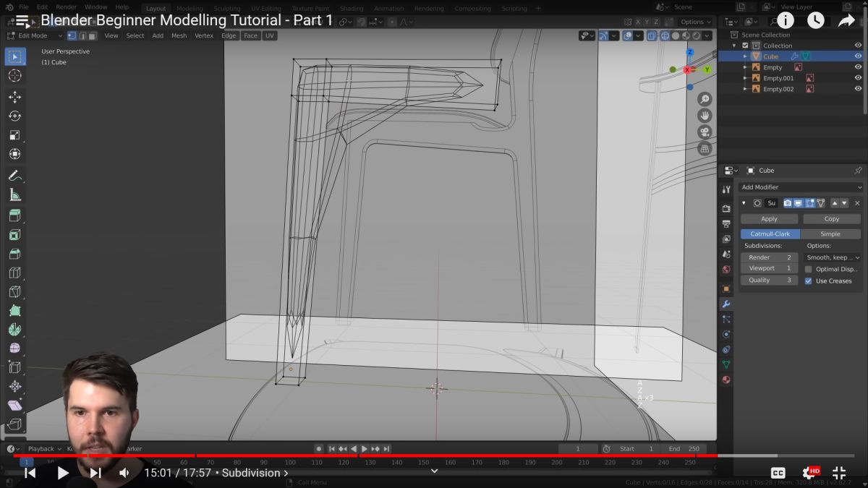
Task: Select the Loop Cut tool
Action: click(15, 273)
